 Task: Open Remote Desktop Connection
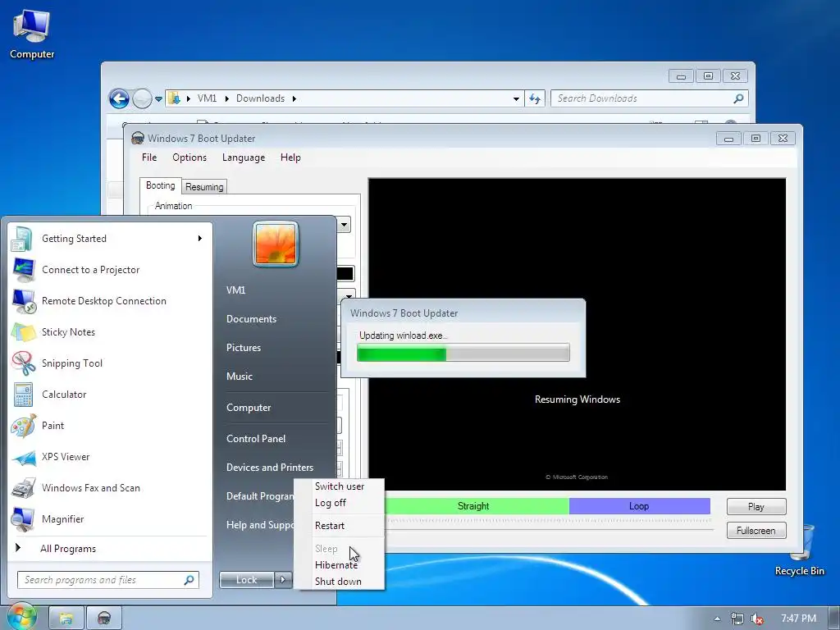pyautogui.click(x=110, y=301)
